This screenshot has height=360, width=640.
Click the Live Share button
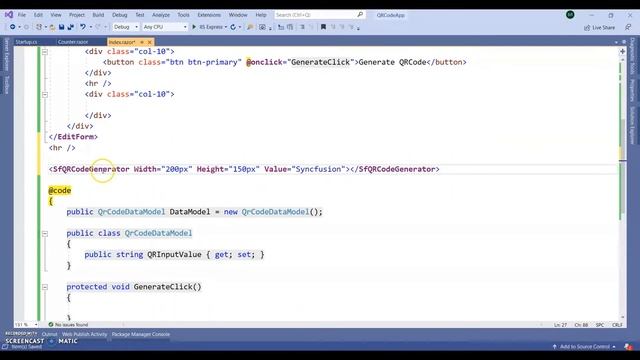pyautogui.click(x=600, y=27)
